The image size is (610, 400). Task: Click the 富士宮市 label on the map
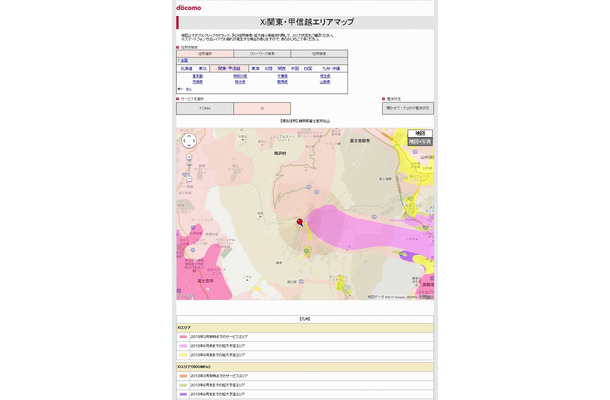point(205,281)
